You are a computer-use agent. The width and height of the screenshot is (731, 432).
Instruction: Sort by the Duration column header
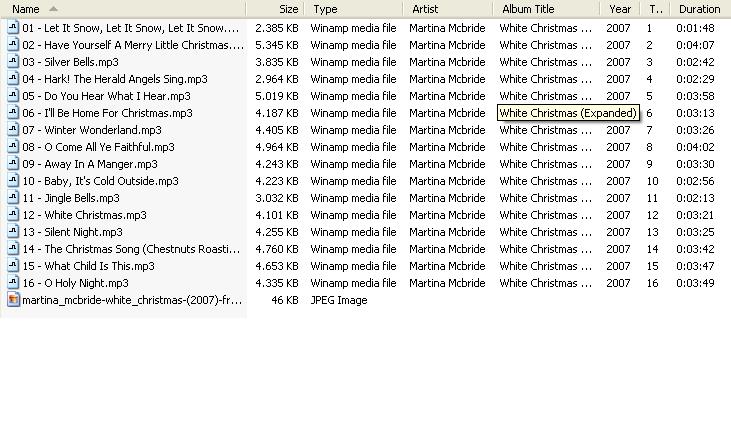click(700, 9)
